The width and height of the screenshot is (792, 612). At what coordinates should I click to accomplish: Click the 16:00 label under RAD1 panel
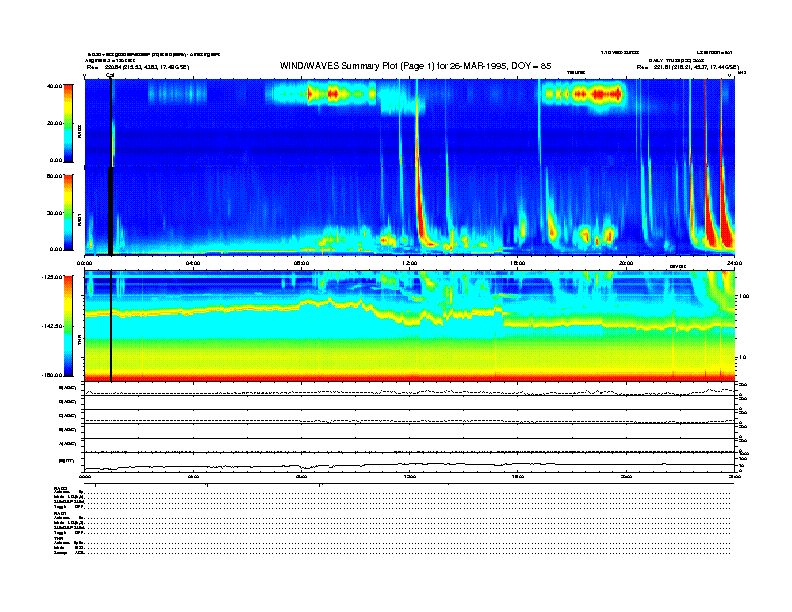point(518,263)
